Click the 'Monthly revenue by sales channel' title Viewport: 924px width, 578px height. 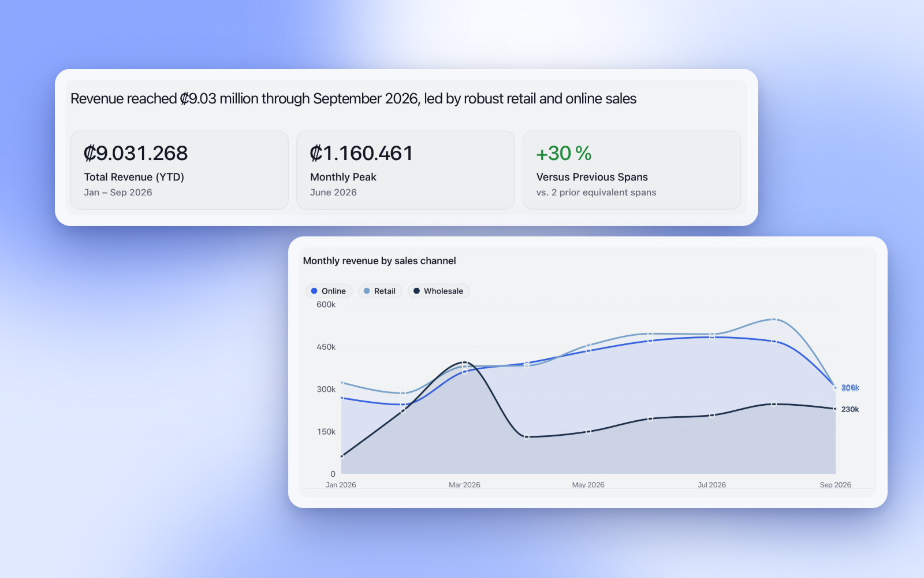click(x=379, y=261)
